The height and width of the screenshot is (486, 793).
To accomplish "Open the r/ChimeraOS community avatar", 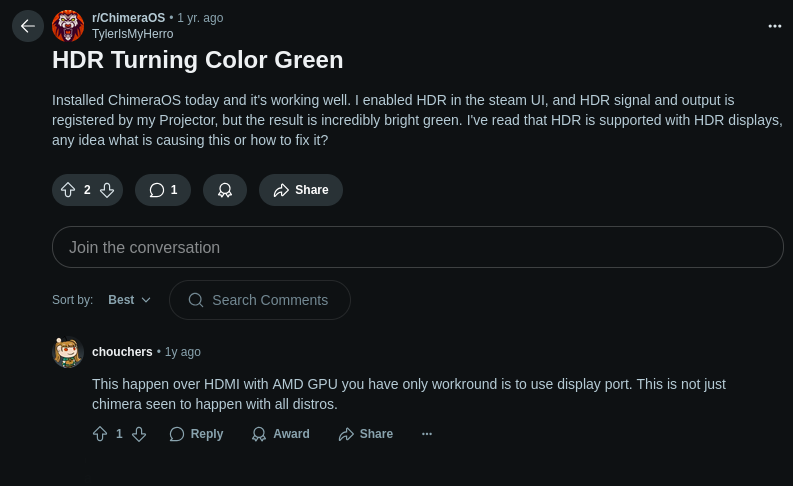I will tap(68, 26).
